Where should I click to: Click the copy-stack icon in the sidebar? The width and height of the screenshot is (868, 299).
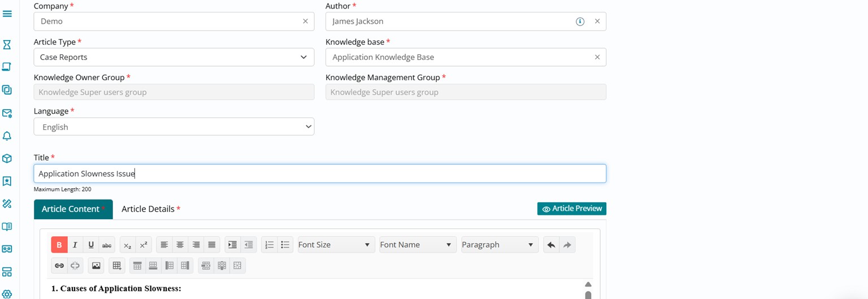coord(7,90)
